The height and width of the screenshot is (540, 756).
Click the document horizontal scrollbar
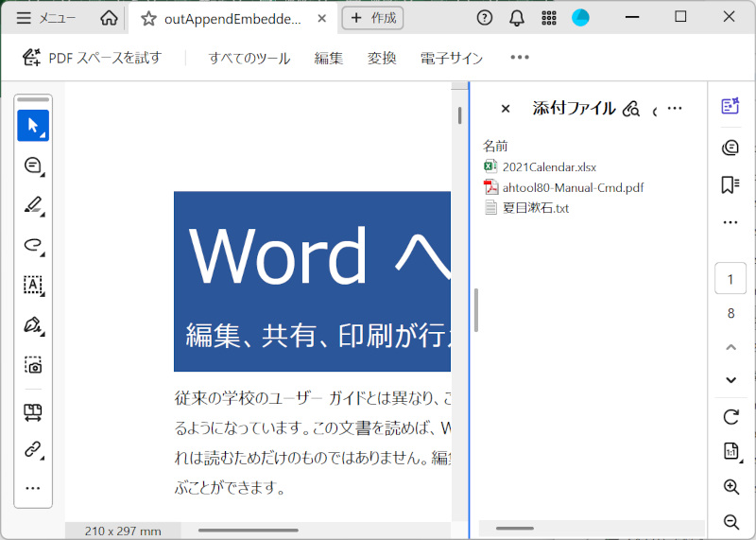point(249,531)
